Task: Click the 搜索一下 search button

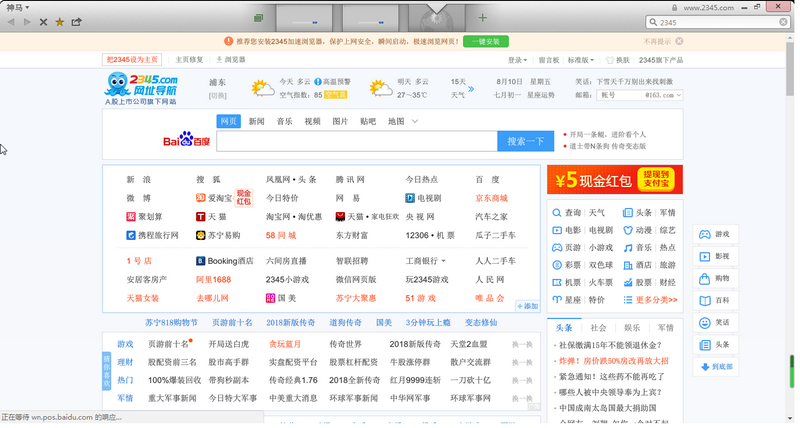Action: (525, 141)
